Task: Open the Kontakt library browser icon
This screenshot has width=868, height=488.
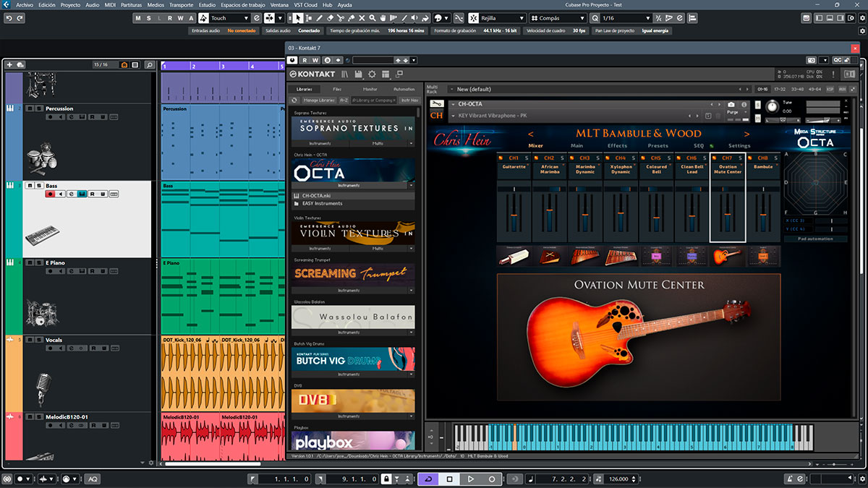Action: [346, 74]
